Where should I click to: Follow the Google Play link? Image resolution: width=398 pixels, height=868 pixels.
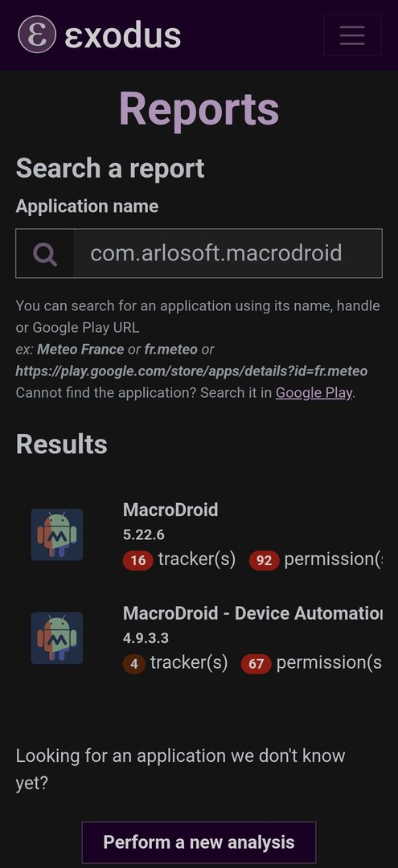[x=314, y=392]
